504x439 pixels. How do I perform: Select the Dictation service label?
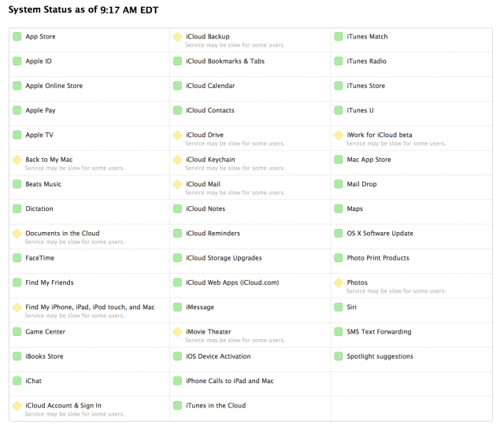(39, 208)
